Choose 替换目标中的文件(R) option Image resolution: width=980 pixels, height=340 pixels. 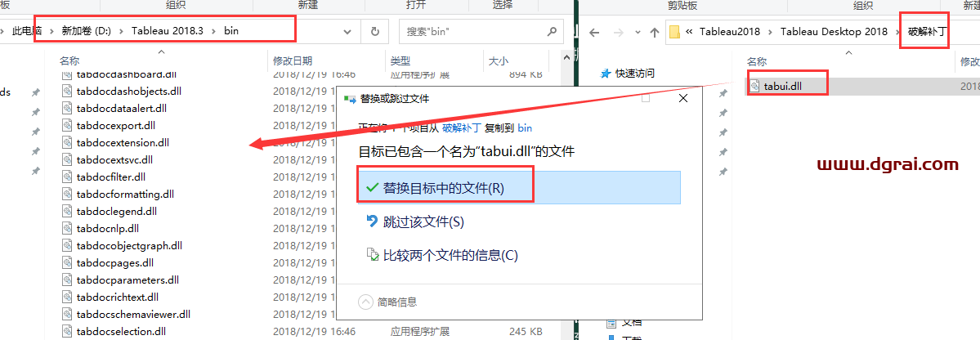pyautogui.click(x=519, y=187)
